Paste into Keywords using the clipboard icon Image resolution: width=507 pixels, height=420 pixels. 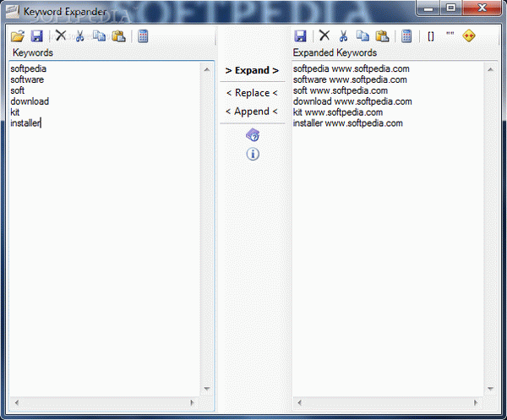point(118,35)
